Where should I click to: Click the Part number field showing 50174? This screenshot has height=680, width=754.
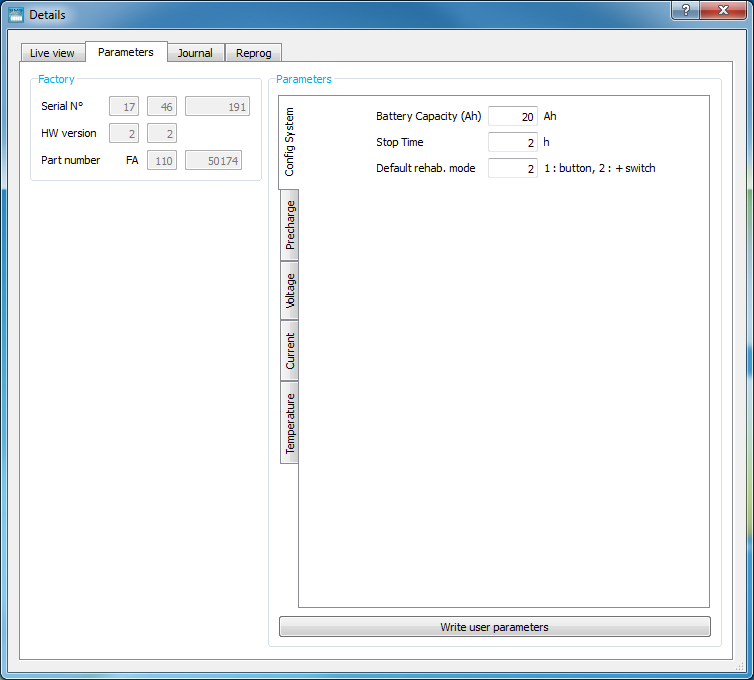point(214,160)
